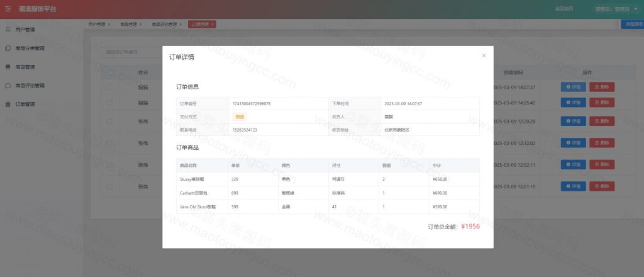Click the 返回首页 link in the header
This screenshot has width=644, height=277.
click(x=564, y=9)
